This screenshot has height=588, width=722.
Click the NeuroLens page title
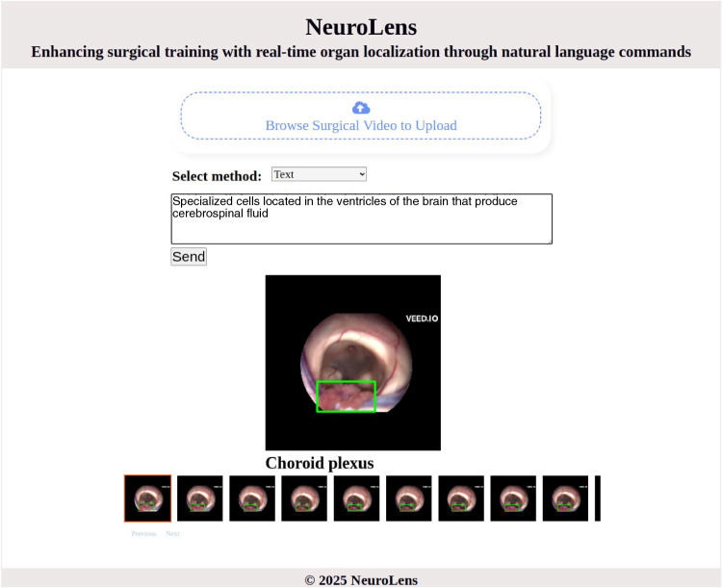point(361,27)
